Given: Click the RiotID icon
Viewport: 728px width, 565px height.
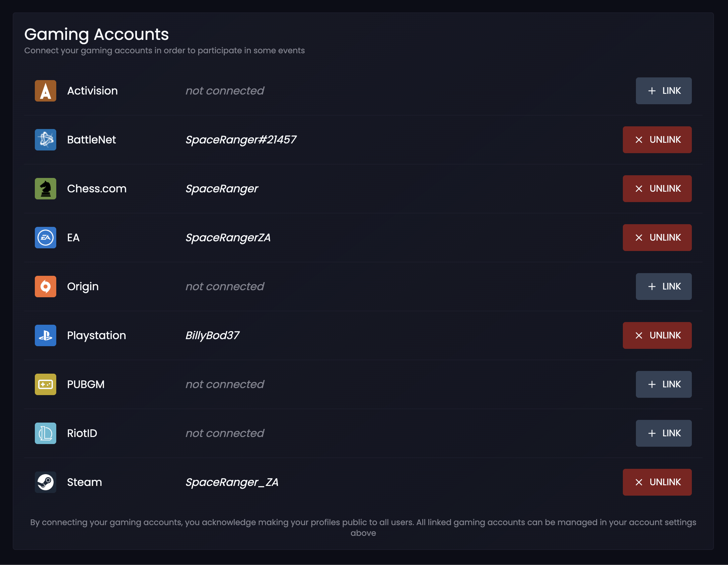Looking at the screenshot, I should point(46,433).
